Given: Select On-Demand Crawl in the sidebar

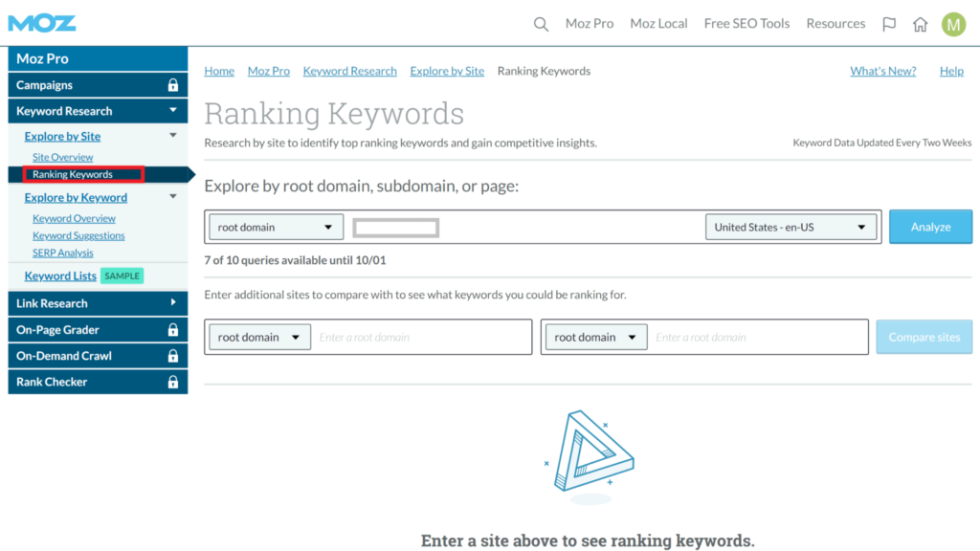Looking at the screenshot, I should coord(99,356).
